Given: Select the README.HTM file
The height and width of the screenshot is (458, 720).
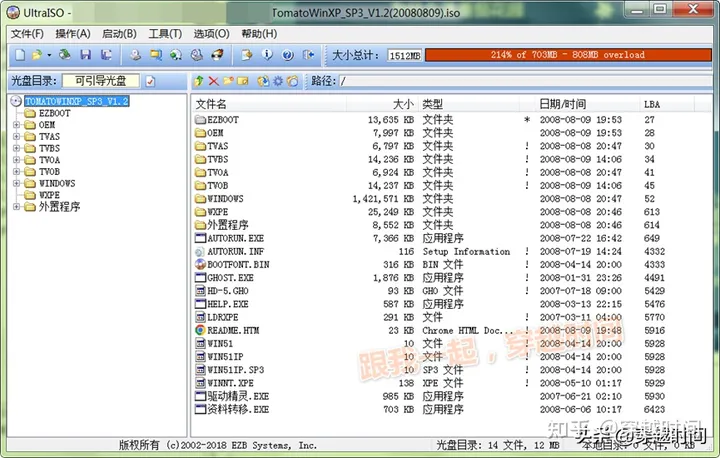Looking at the screenshot, I should (x=233, y=330).
